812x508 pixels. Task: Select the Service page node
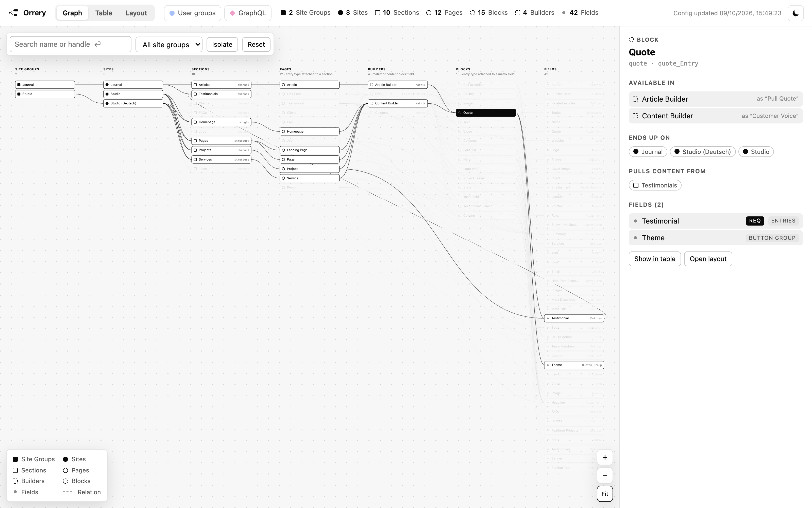coord(309,178)
